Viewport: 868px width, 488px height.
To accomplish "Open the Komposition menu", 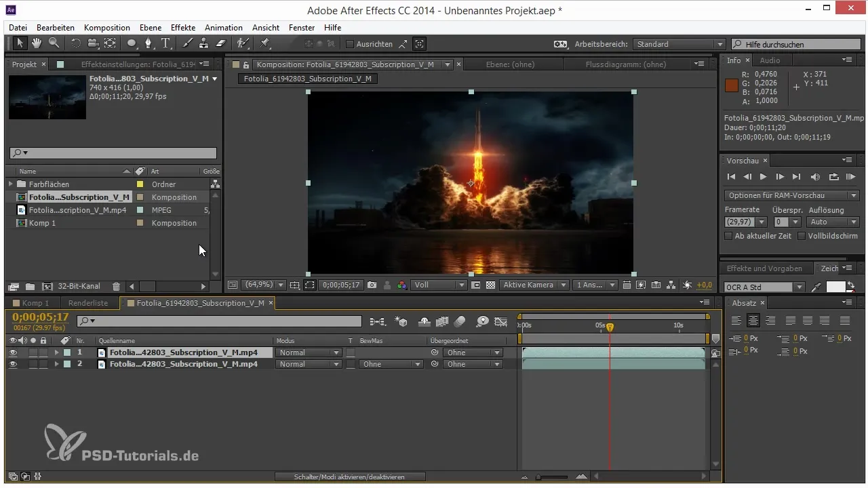I will click(107, 28).
